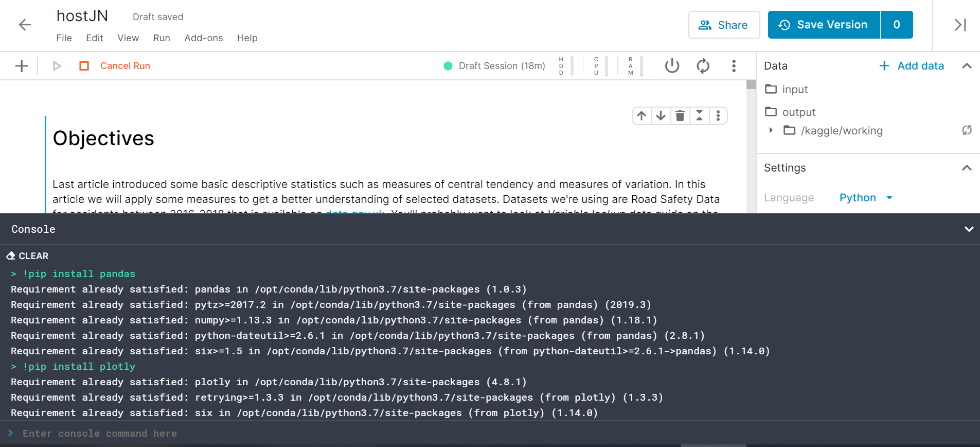This screenshot has height=447, width=980.
Task: Collapse the right sidebar panel
Action: [960, 25]
